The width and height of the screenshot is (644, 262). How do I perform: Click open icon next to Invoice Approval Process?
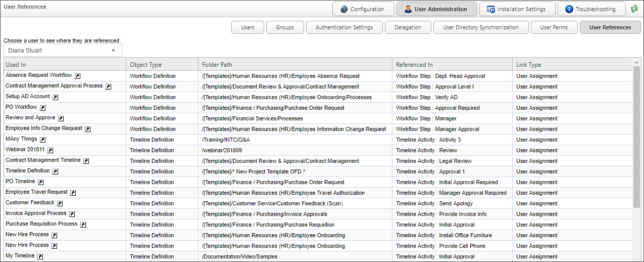[72, 214]
